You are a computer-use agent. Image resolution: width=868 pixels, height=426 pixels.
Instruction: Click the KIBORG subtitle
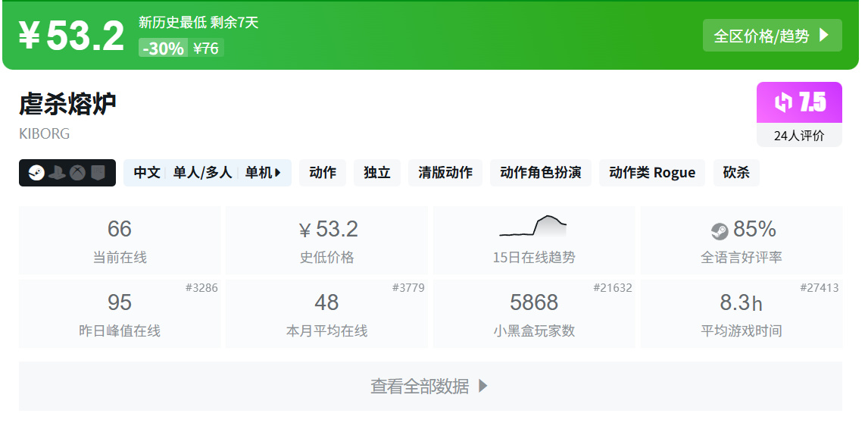click(44, 134)
